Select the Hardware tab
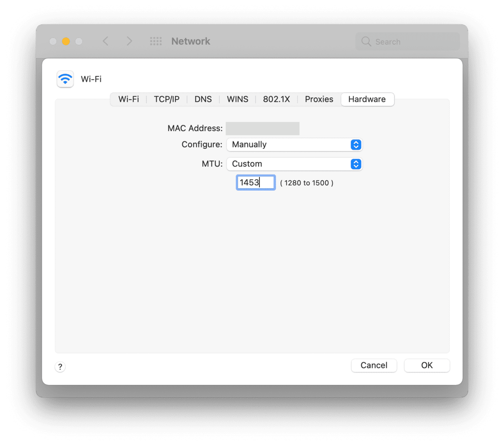The image size is (504, 445). (367, 99)
